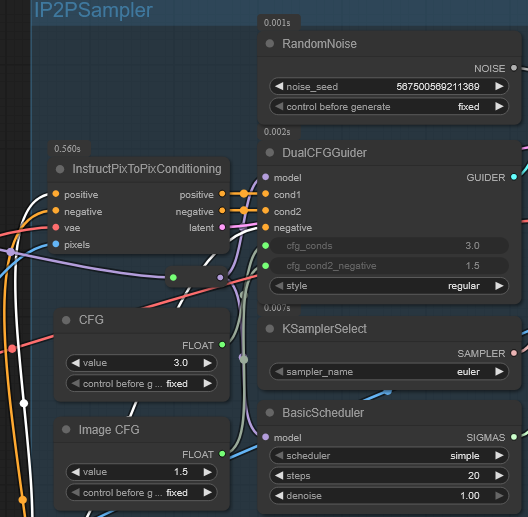528x517 pixels.
Task: Previous option for RandomNoise control before generate
Action: pyautogui.click(x=279, y=107)
